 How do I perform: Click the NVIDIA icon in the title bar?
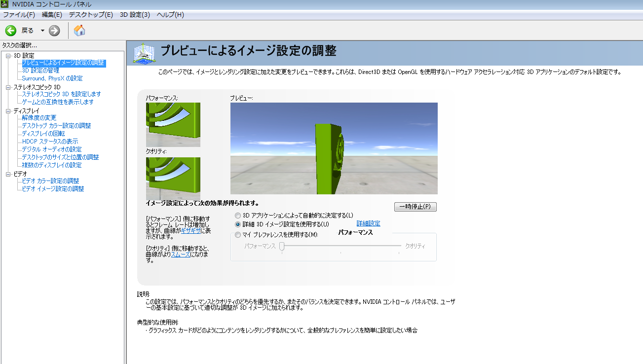pos(5,4)
